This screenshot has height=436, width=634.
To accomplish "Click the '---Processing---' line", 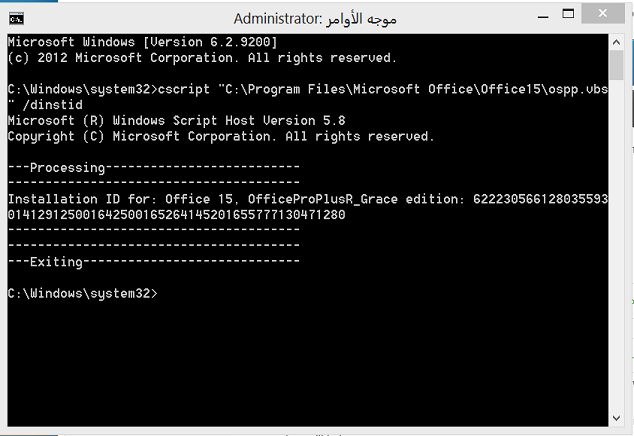I will click(x=154, y=167).
